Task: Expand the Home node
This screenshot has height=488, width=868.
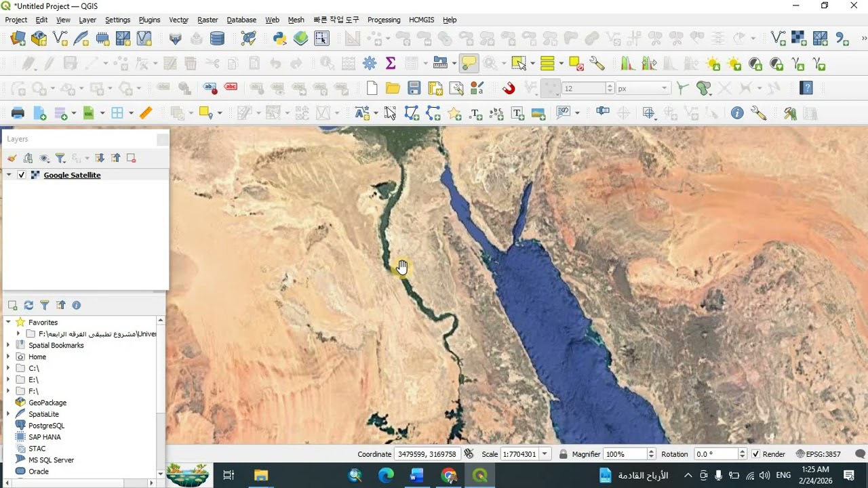Action: (9, 357)
